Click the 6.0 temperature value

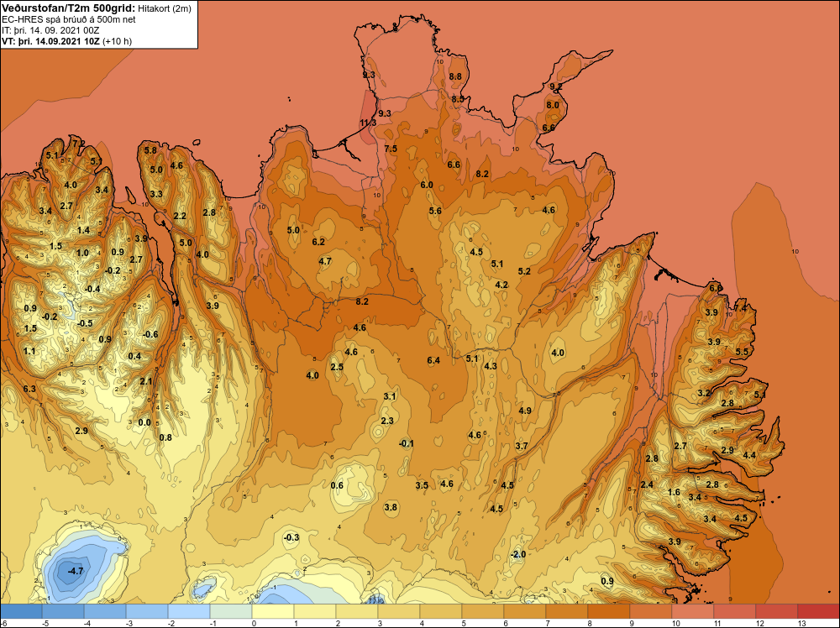pyautogui.click(x=427, y=185)
